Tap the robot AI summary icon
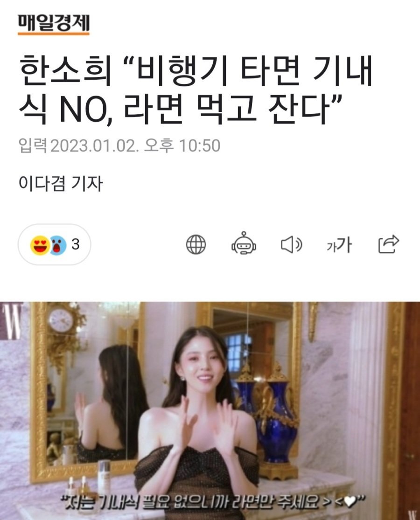 (x=244, y=243)
